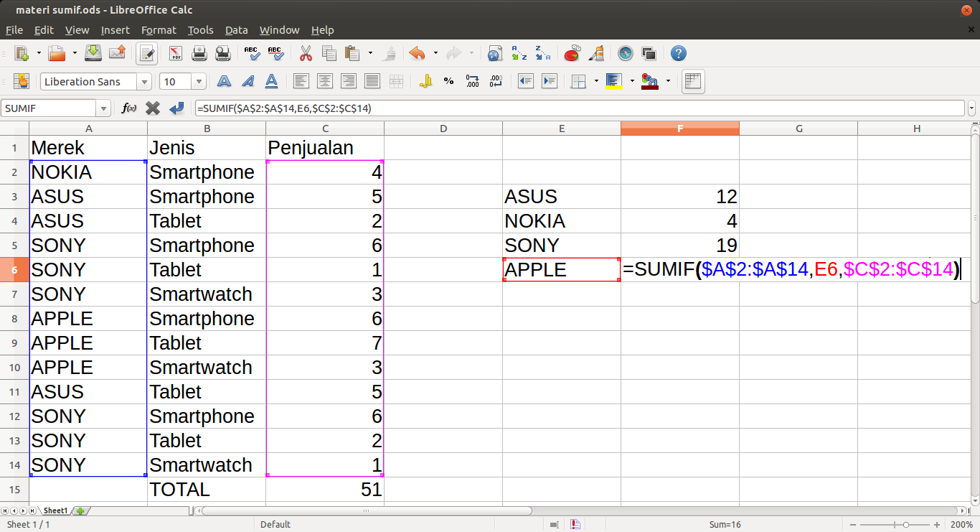Insert a chart with pie icon
The height and width of the screenshot is (532, 980).
tap(573, 53)
